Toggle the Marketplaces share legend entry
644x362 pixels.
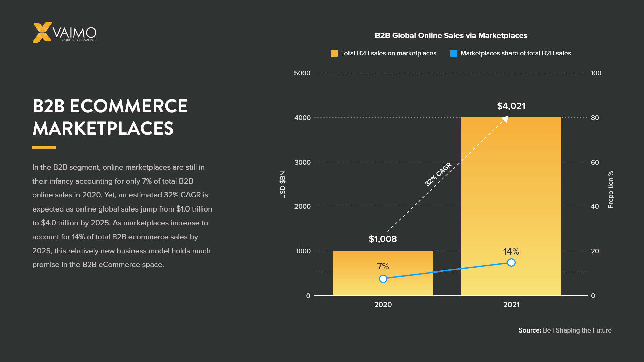point(516,53)
